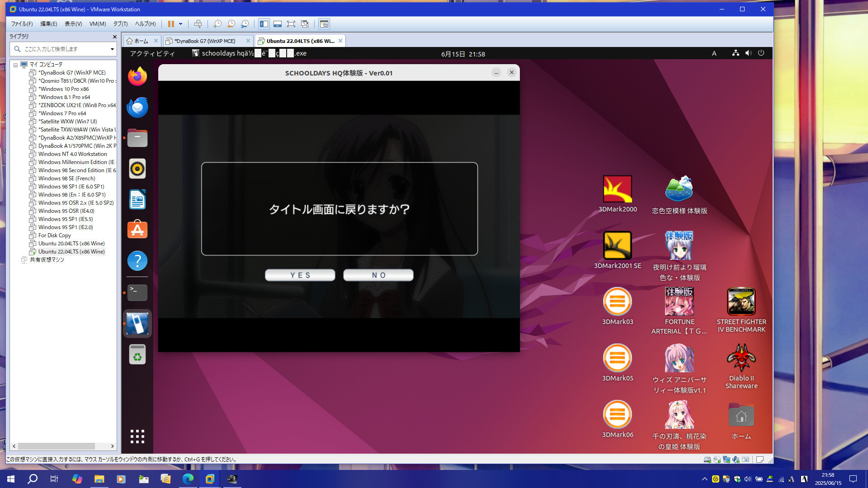Switch to the ホーム tab

tap(142, 41)
